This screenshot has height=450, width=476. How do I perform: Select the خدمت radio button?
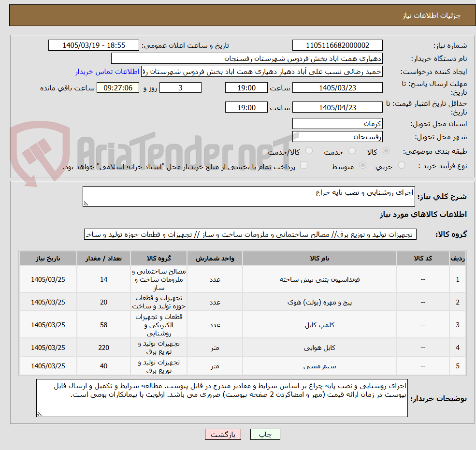click(x=352, y=151)
